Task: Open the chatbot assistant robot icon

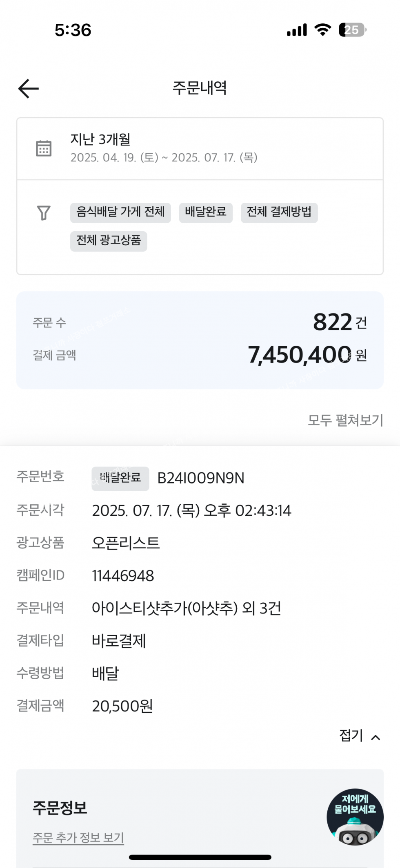Action: point(355,817)
